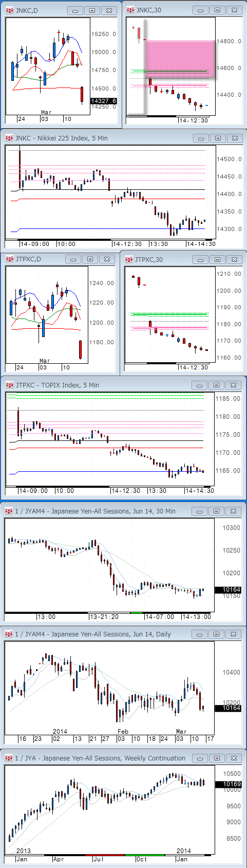The width and height of the screenshot is (247, 868).
Task: Close the JTPXC,D chart window
Action: (107, 259)
